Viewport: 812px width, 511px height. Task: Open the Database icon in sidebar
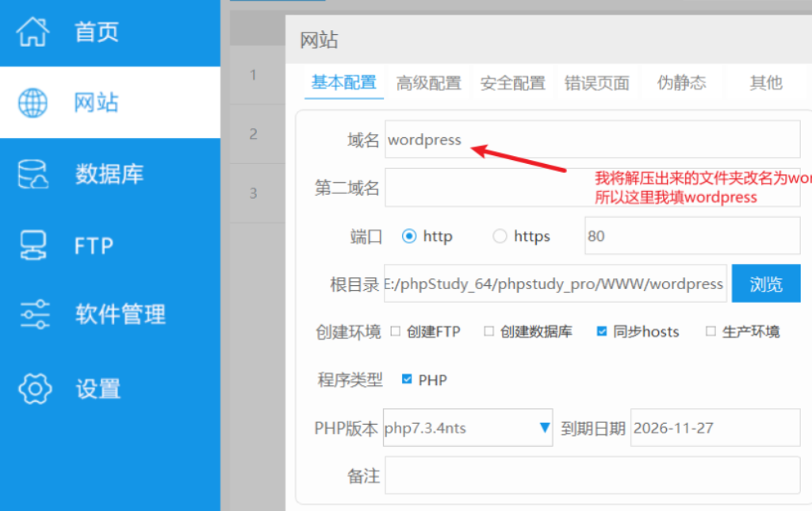(33, 174)
